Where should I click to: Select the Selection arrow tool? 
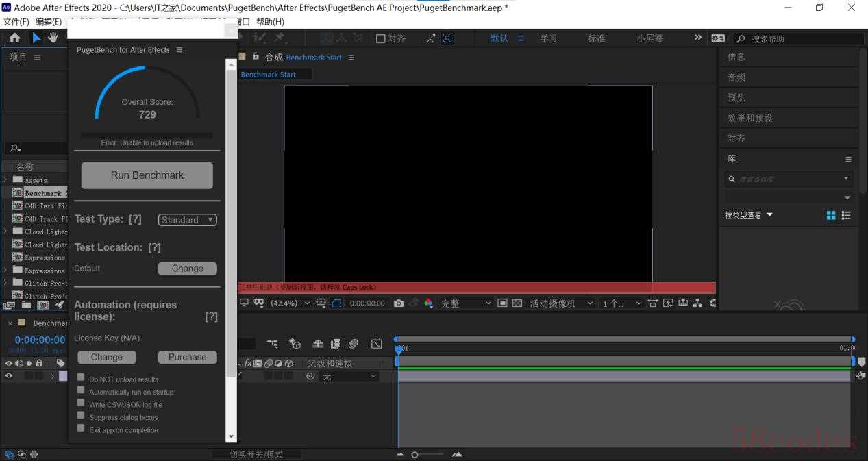tap(36, 38)
